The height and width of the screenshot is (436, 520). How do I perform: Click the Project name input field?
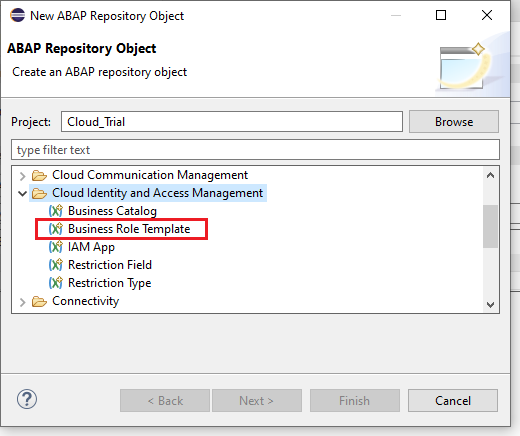(232, 122)
